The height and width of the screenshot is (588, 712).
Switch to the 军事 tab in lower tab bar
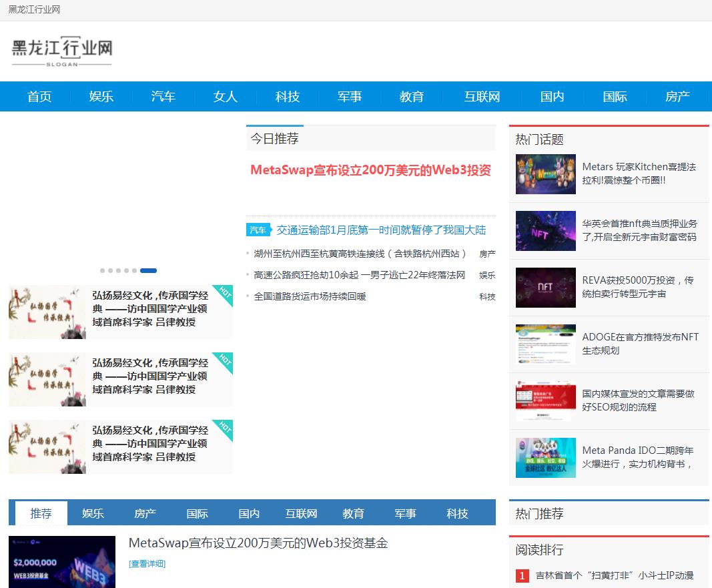pyautogui.click(x=405, y=513)
